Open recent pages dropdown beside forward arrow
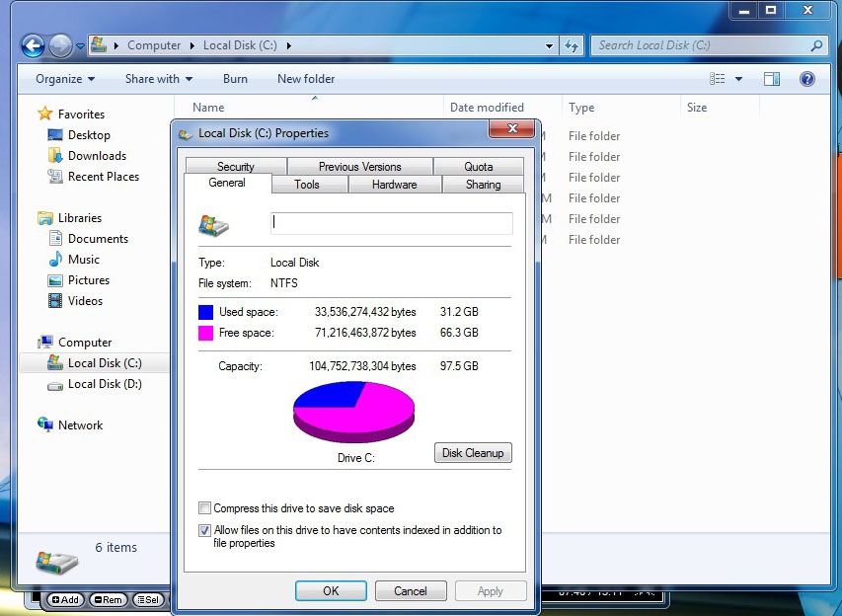The width and height of the screenshot is (842, 616). pyautogui.click(x=80, y=46)
